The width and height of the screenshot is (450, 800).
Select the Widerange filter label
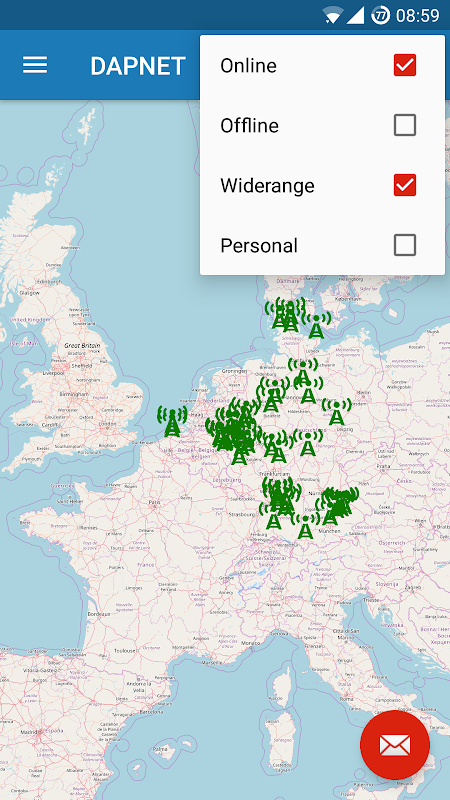coord(267,186)
